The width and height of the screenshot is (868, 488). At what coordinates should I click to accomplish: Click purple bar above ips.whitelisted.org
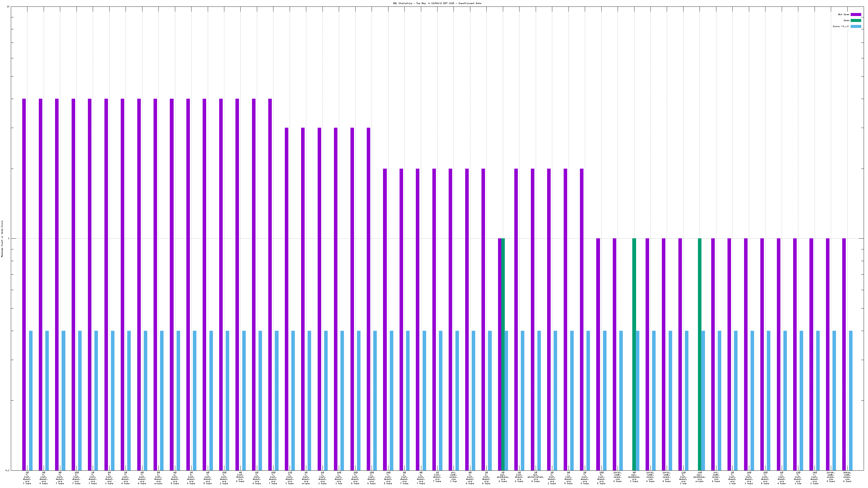coord(532,319)
